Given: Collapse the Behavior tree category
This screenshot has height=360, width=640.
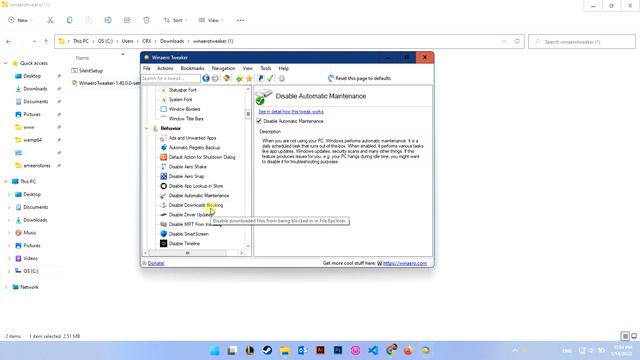Looking at the screenshot, I should pos(147,129).
